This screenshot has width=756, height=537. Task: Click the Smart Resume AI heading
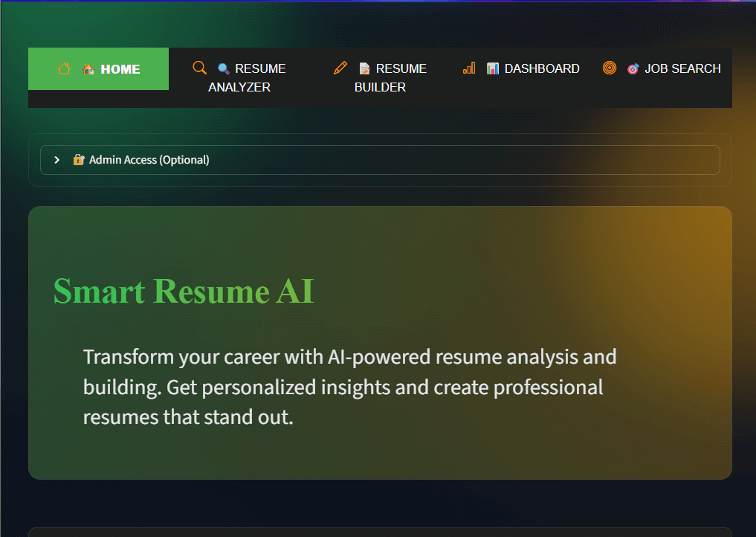coord(184,292)
